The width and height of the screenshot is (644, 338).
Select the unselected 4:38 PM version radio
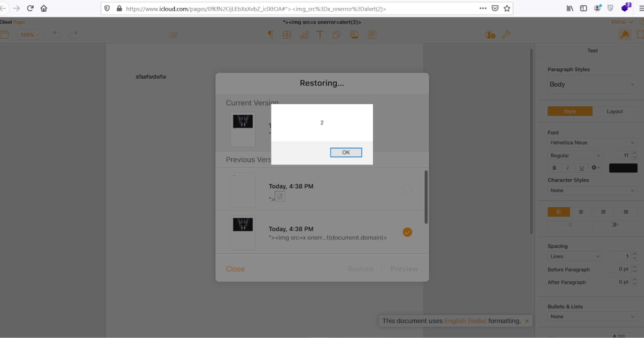point(407,190)
